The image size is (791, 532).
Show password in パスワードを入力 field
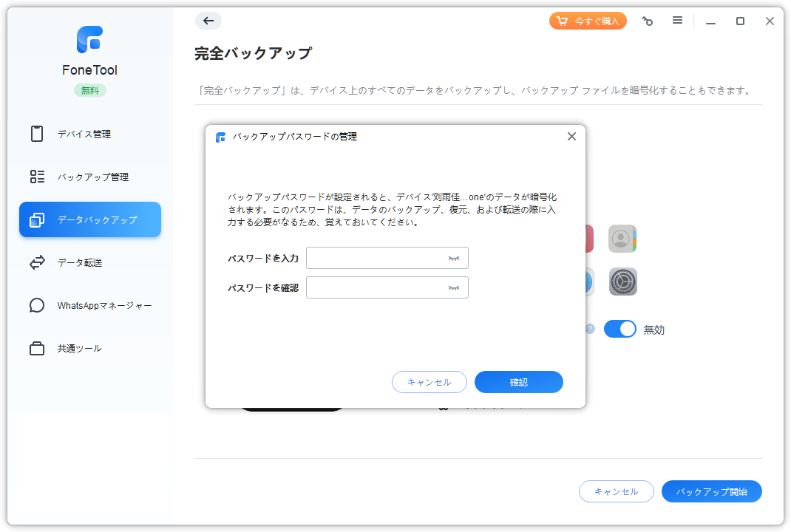coord(454,258)
